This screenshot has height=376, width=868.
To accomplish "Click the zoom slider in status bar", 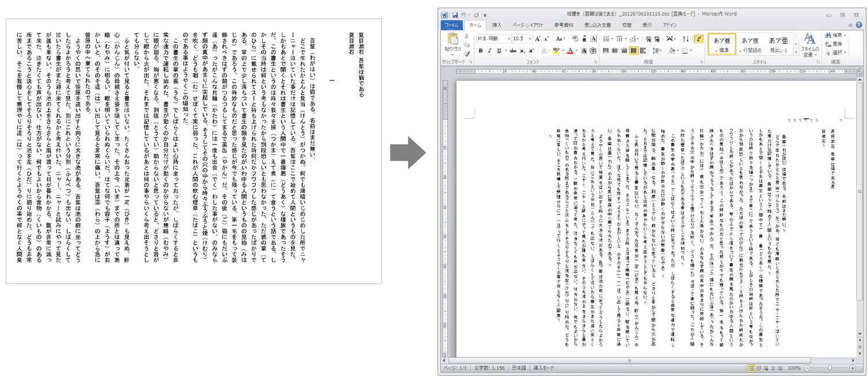I will click(830, 368).
